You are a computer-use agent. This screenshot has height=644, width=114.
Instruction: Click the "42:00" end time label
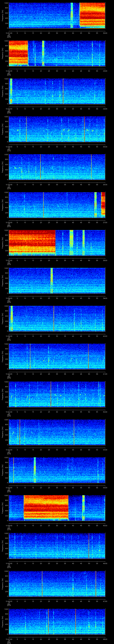105,412
